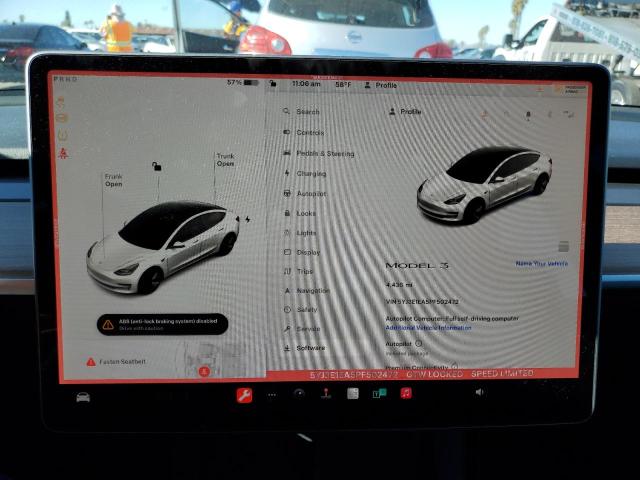Open the car controls icon in the dock
The width and height of the screenshot is (640, 480).
coord(83,397)
